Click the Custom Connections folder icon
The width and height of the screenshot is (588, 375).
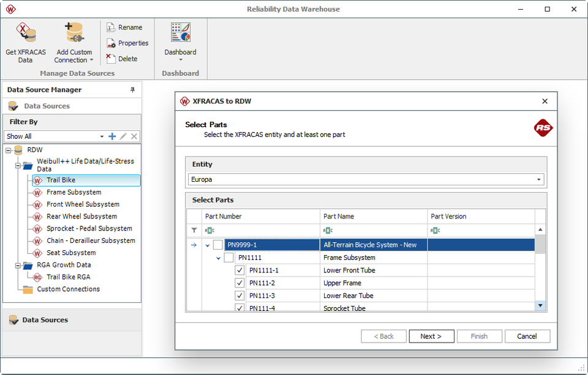[28, 289]
